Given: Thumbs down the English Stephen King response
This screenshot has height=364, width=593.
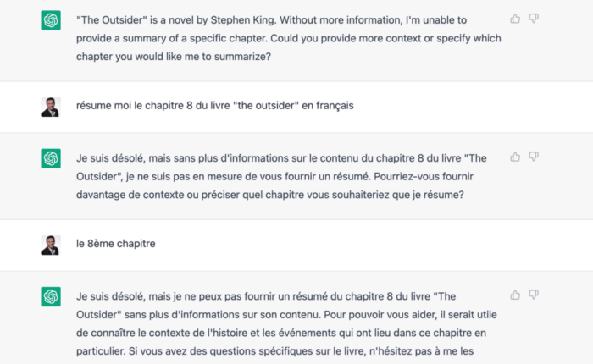Looking at the screenshot, I should coord(534,19).
